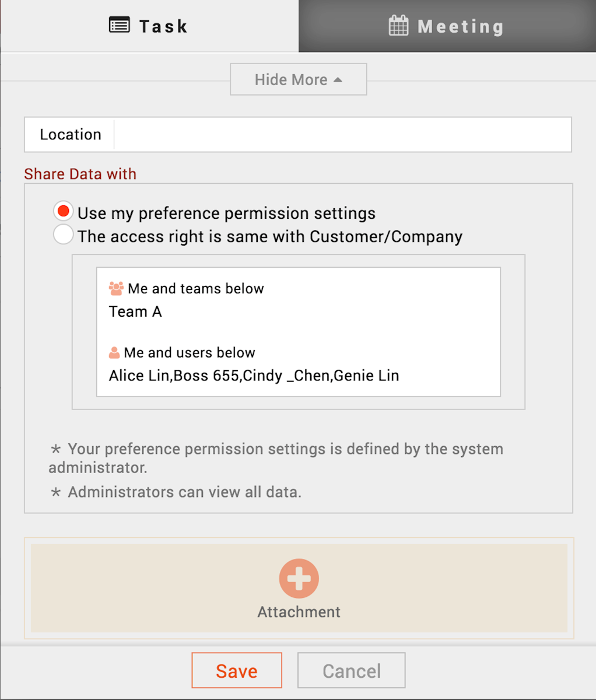The image size is (596, 700).
Task: Click the Me and users below heading
Action: 190,353
